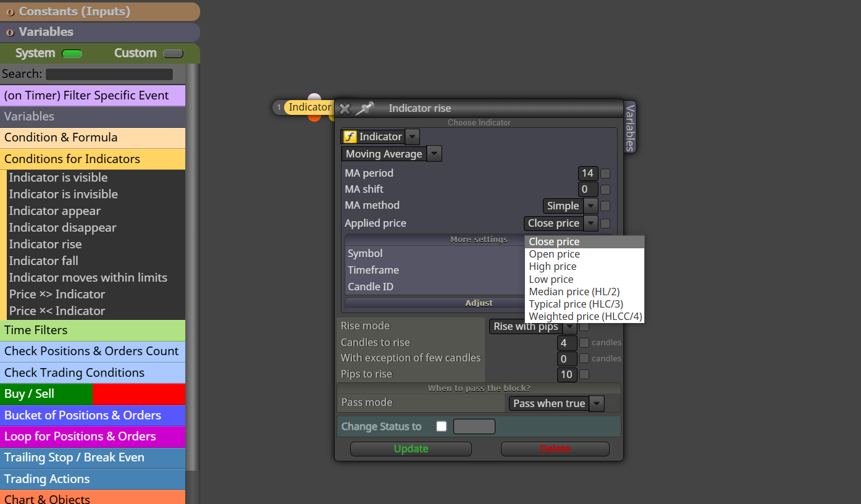The height and width of the screenshot is (504, 861).
Task: Open Condition & Formula category
Action: click(x=93, y=137)
